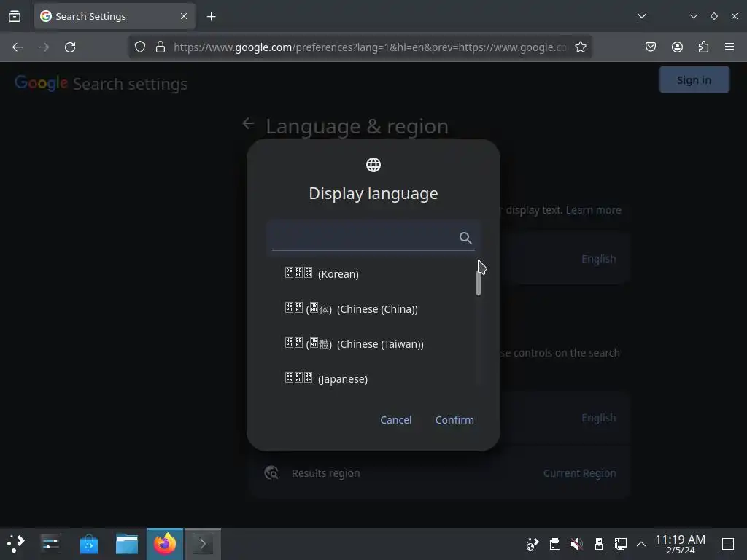Open System Settings from taskbar
Image resolution: width=747 pixels, height=560 pixels.
[50, 544]
